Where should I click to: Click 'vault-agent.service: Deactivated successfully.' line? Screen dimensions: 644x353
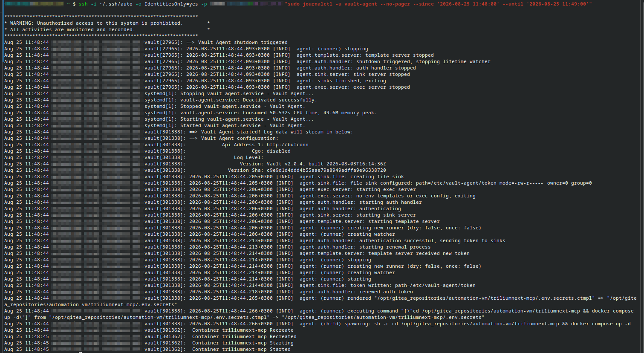point(248,100)
